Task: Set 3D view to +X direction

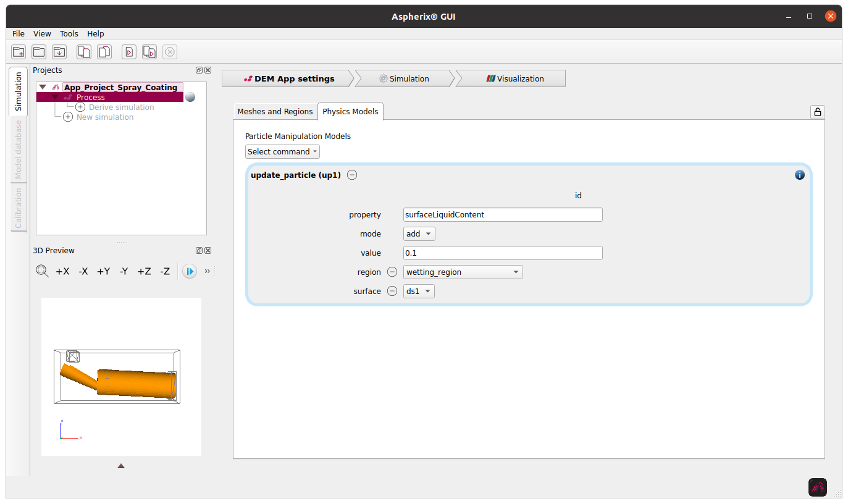Action: point(62,271)
